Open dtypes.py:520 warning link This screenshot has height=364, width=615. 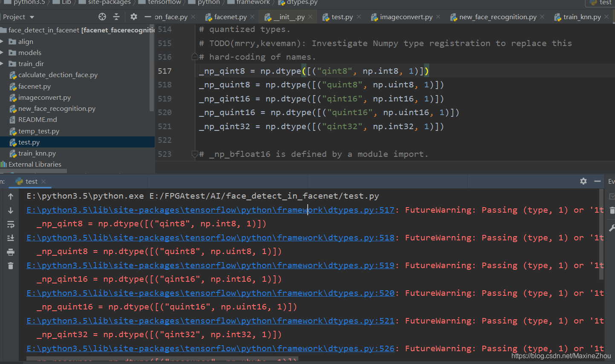click(x=211, y=293)
